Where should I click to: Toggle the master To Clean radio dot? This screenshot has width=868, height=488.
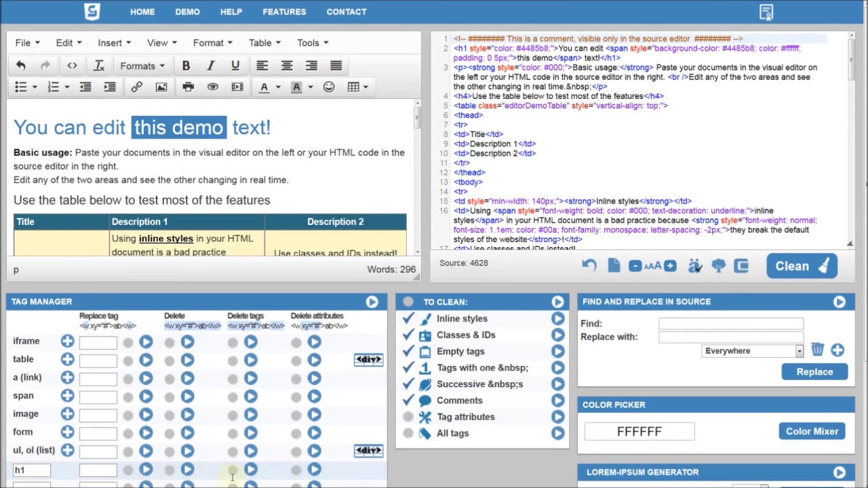[408, 302]
